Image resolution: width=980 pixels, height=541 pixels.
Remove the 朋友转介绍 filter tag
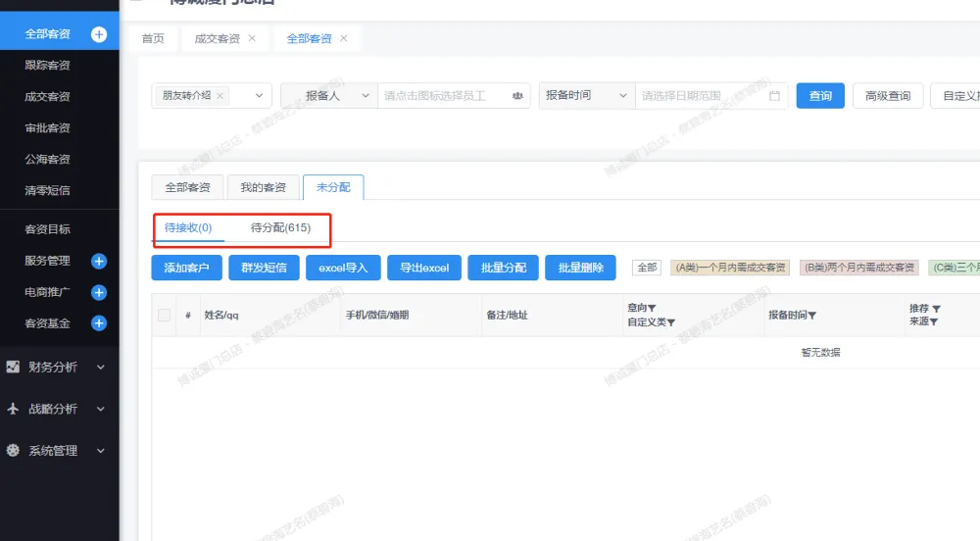coord(220,96)
